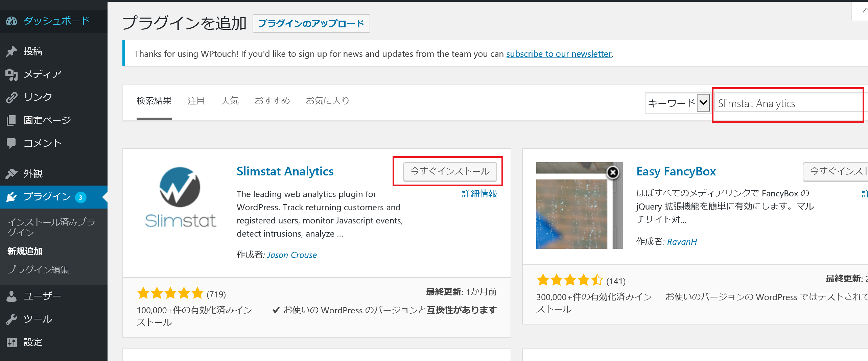Click the paintbrush icon beside 外観
Viewport: 868px width, 361px height.
pyautogui.click(x=11, y=174)
